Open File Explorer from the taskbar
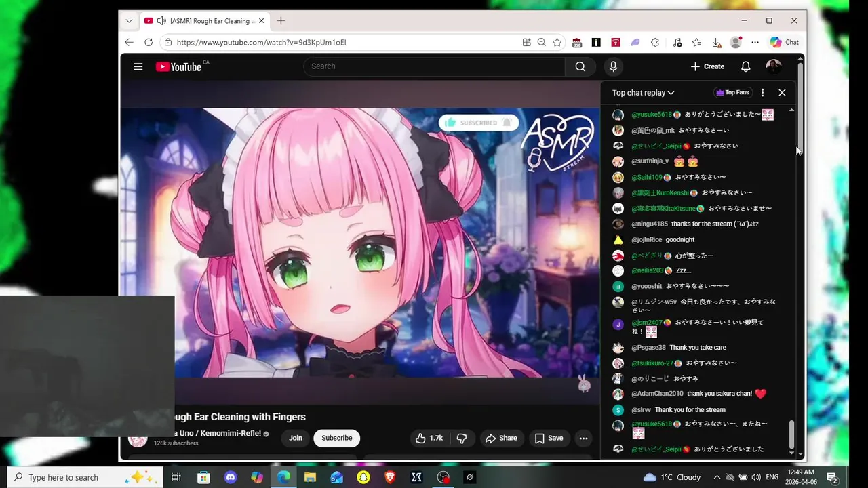 click(x=310, y=477)
